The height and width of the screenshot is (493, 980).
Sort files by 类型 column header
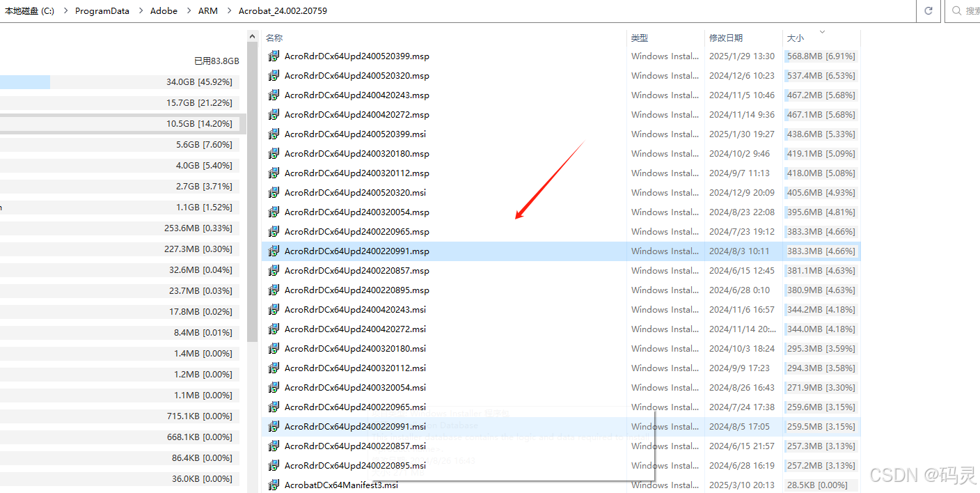(x=640, y=38)
